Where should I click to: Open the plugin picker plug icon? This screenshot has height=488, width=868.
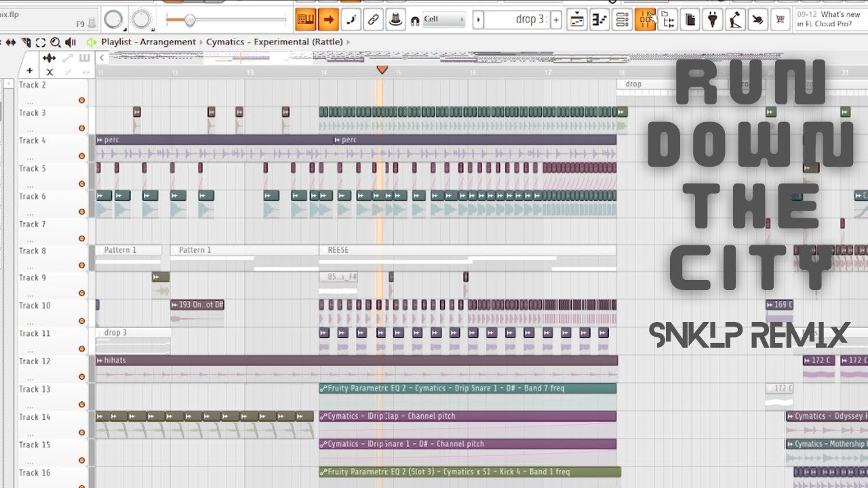point(713,20)
